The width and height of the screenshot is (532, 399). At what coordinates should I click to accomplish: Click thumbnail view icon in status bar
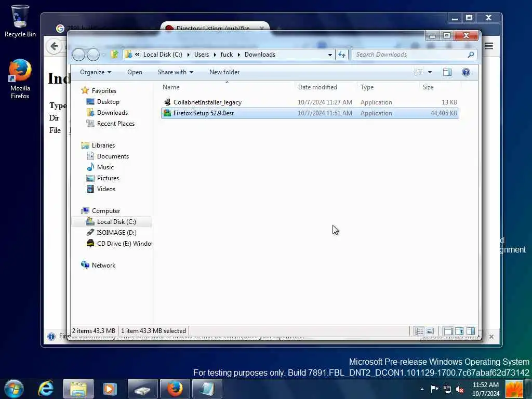click(430, 331)
